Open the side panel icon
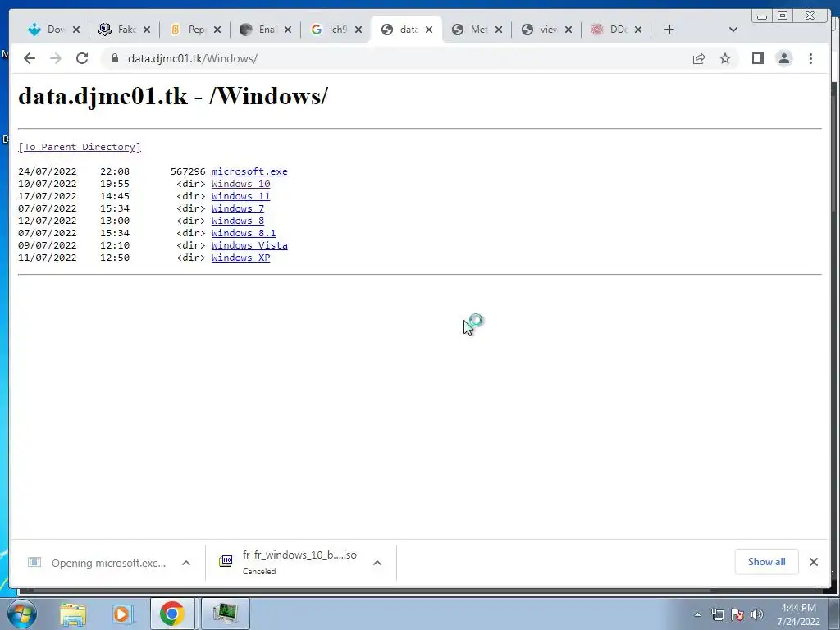 pos(757,58)
